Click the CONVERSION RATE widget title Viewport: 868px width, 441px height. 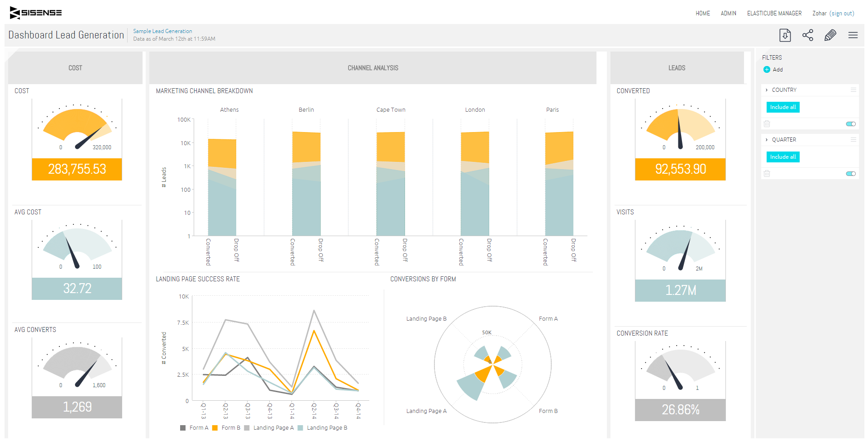[x=642, y=333]
